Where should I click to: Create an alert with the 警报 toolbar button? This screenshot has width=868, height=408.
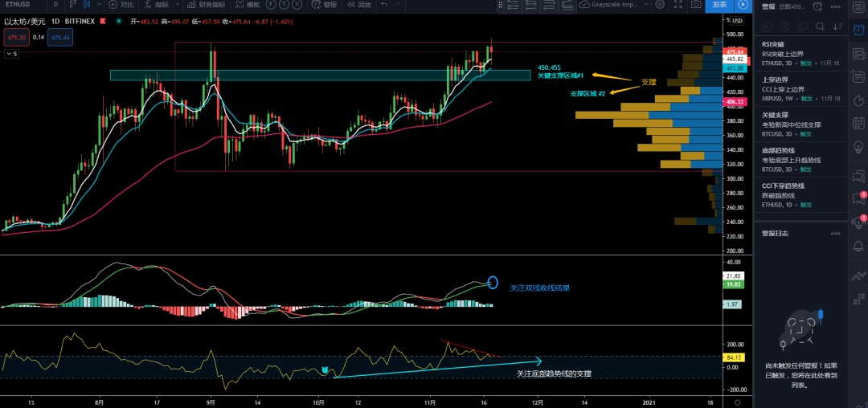(x=324, y=5)
